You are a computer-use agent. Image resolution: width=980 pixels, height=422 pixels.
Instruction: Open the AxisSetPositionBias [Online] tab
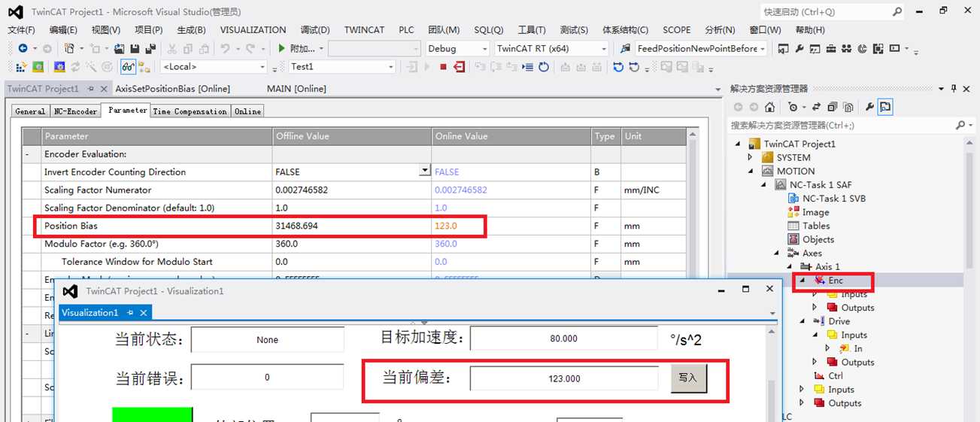point(172,89)
